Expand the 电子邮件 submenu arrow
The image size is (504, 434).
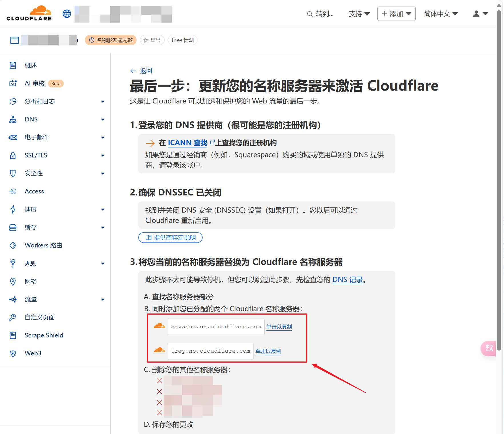pyautogui.click(x=103, y=137)
